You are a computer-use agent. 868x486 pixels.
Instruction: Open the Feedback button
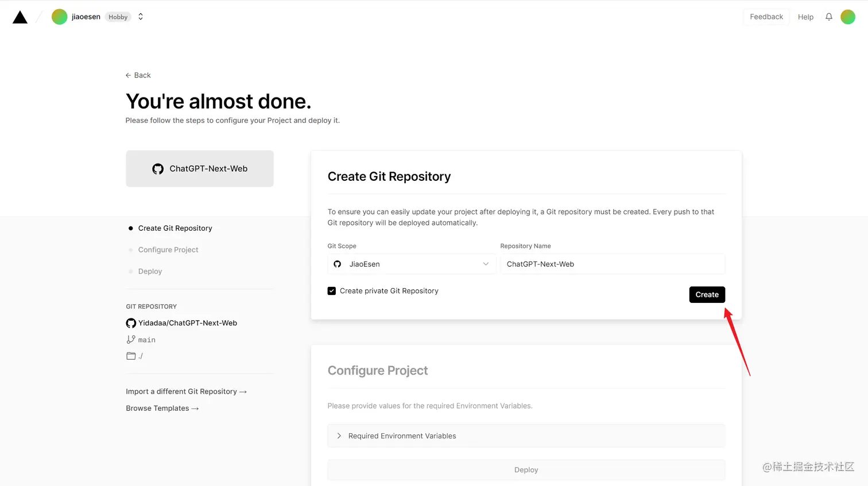[x=766, y=17]
